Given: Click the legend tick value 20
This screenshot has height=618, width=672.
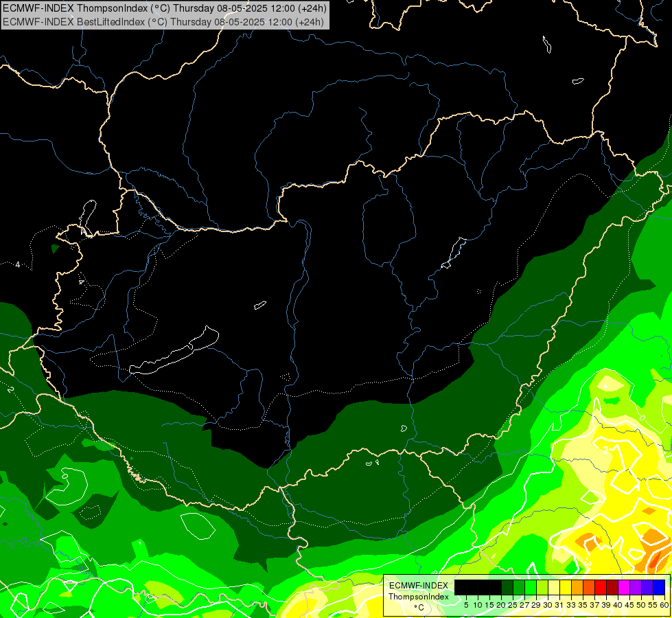Looking at the screenshot, I should [501, 605].
